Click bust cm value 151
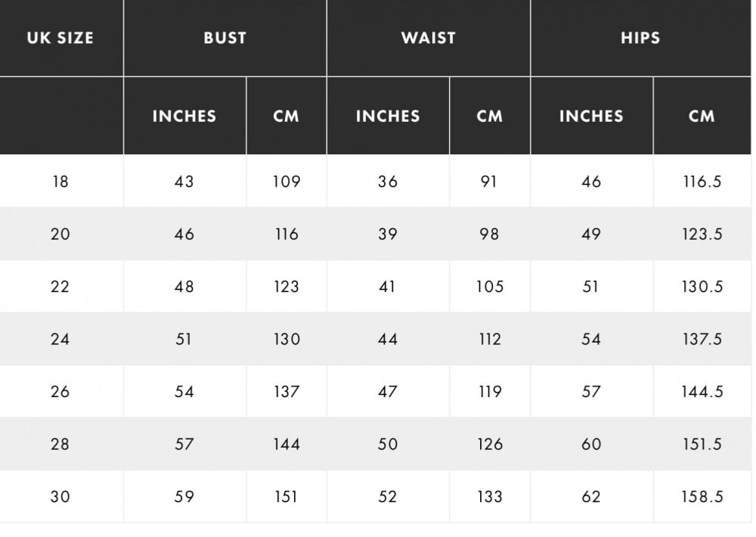 coord(287,496)
